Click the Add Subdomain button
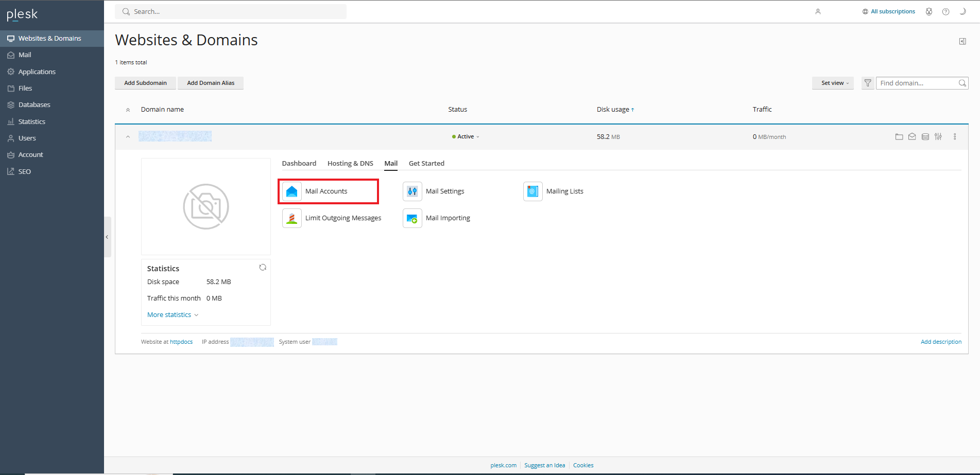 145,83
